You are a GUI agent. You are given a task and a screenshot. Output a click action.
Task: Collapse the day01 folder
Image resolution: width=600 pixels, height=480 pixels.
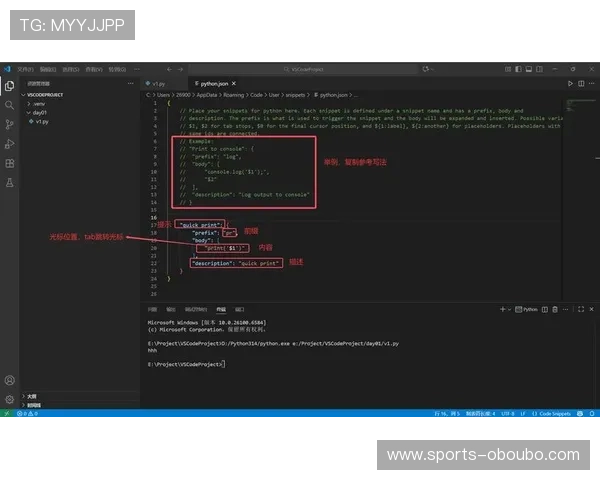(x=40, y=112)
